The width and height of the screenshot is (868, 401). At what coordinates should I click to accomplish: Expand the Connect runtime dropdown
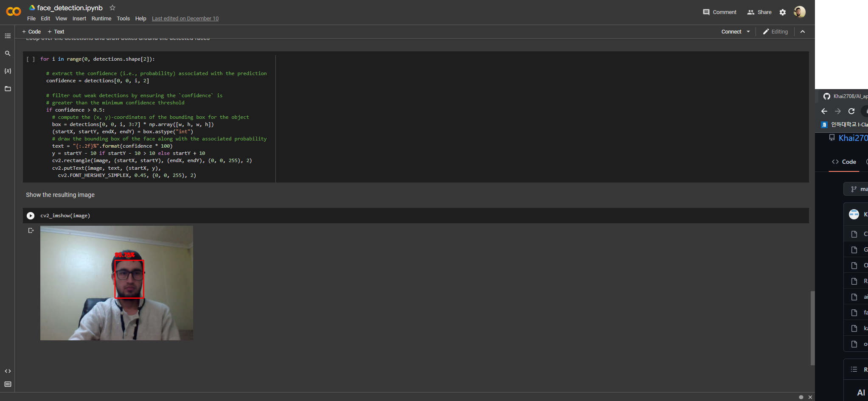[748, 31]
